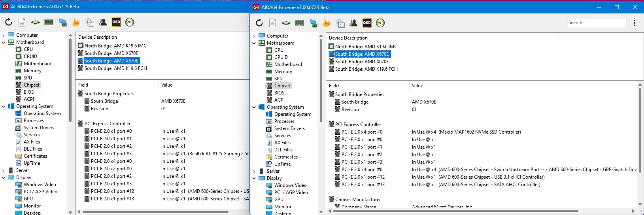Click network monitor icon in left window toolbar
The image size is (644, 215).
tap(63, 22)
